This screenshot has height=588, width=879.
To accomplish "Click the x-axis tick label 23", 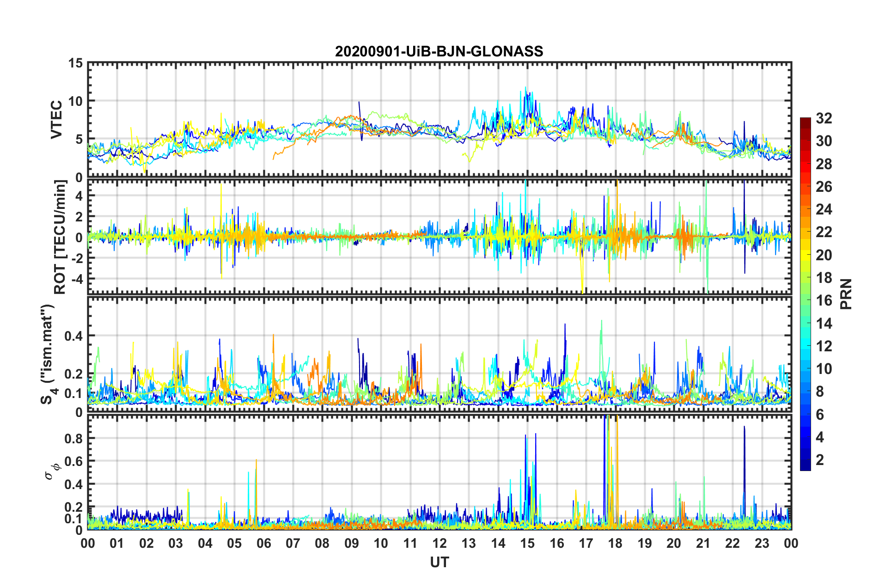I will pyautogui.click(x=762, y=543).
